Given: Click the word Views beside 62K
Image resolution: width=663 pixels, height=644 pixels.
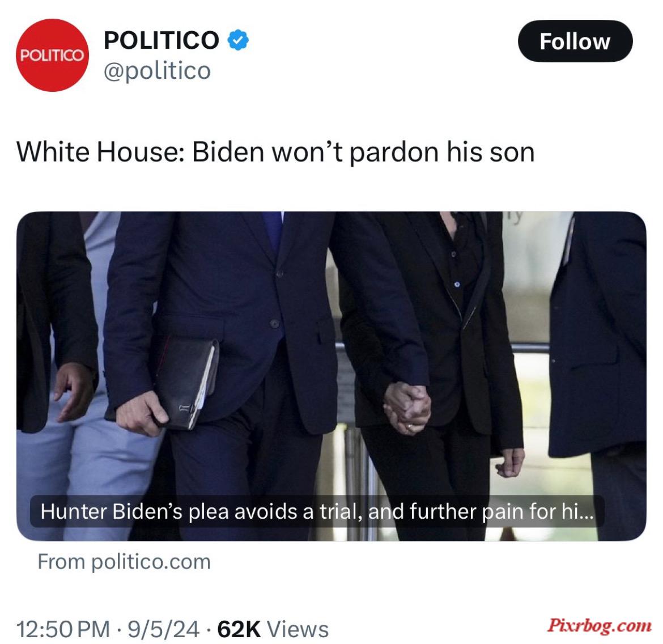Looking at the screenshot, I should [x=299, y=629].
